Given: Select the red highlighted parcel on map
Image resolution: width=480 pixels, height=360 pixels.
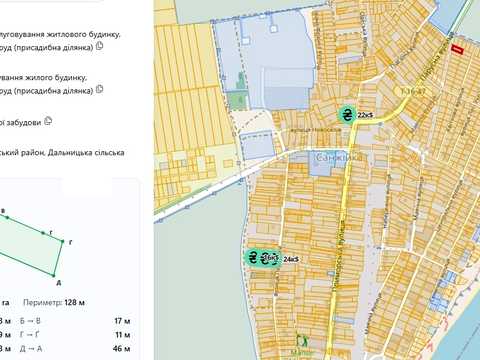Looking at the screenshot, I should pyautogui.click(x=457, y=49).
